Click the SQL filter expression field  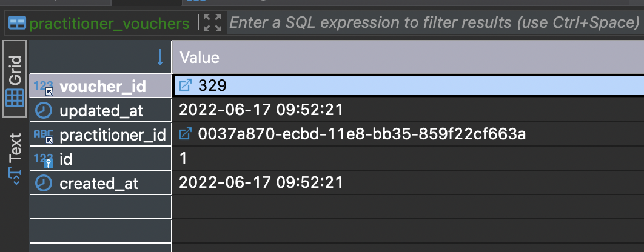point(435,22)
